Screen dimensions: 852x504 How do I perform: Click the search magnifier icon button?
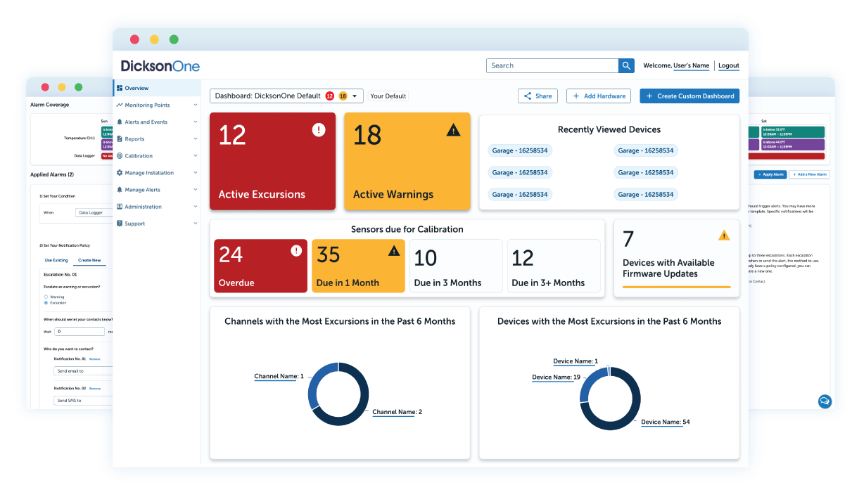[x=626, y=65]
